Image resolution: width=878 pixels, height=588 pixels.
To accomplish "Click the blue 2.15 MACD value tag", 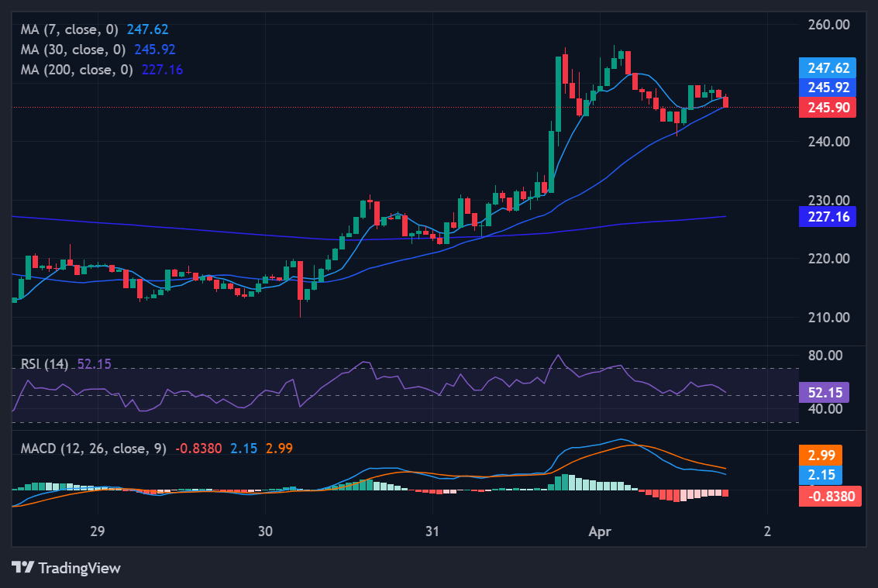I will [x=820, y=475].
